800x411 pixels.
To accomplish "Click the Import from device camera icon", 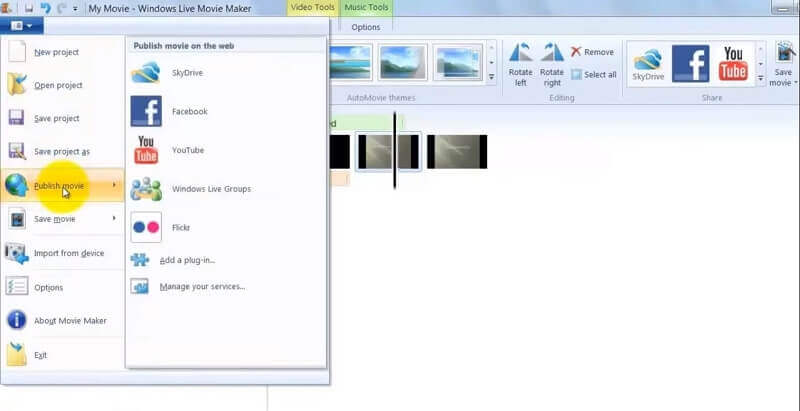I will tap(17, 253).
